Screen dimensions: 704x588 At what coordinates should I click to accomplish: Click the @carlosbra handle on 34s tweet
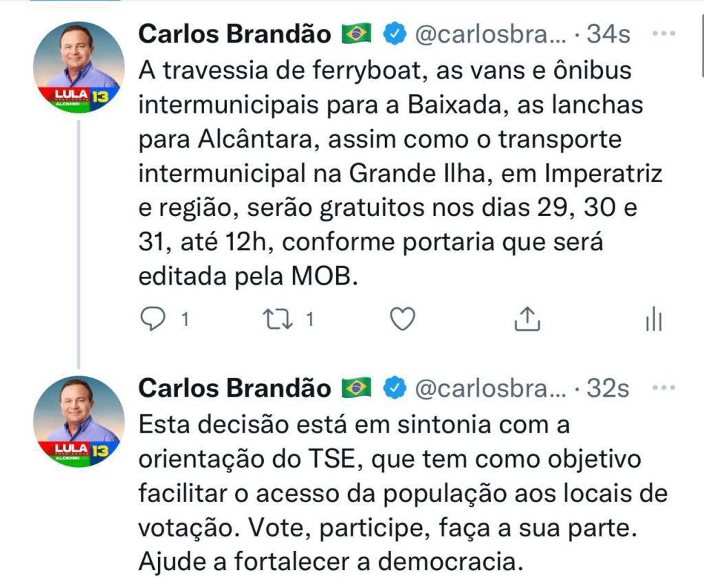[491, 34]
